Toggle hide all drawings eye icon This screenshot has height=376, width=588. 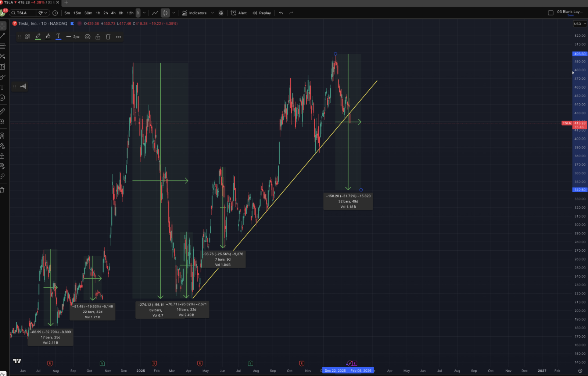point(3,166)
